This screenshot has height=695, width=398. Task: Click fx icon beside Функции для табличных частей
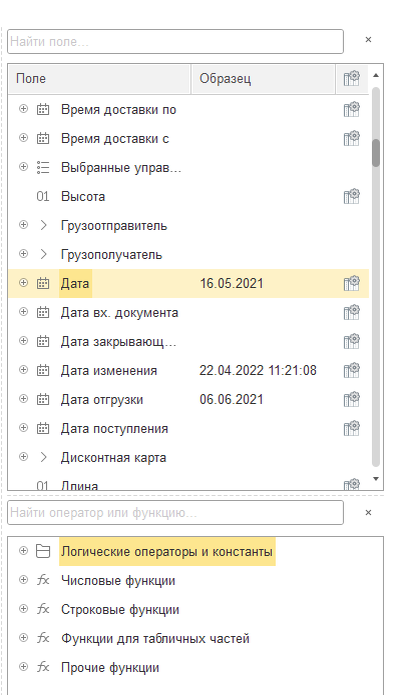(x=43, y=638)
